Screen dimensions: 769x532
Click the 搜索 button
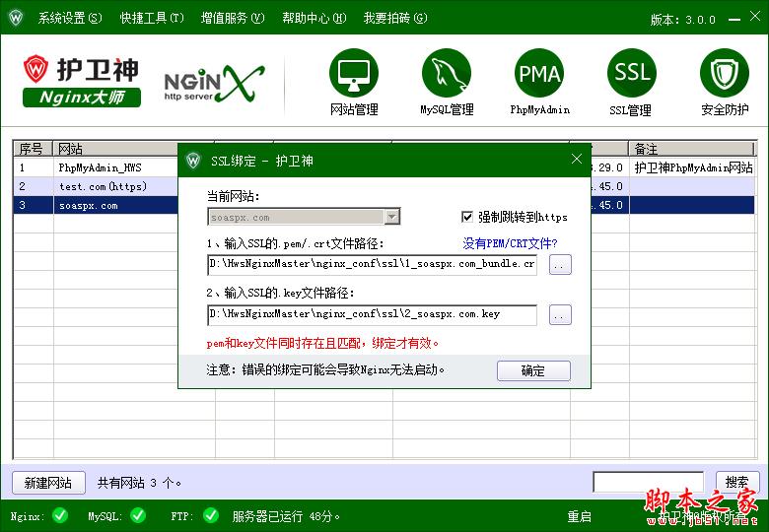tap(737, 483)
